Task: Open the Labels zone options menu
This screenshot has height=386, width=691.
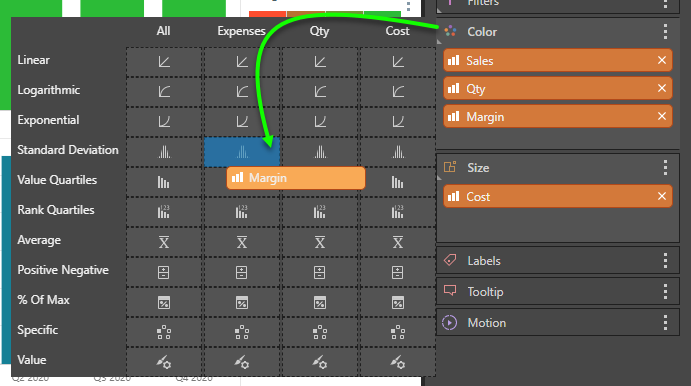Action: tap(665, 261)
